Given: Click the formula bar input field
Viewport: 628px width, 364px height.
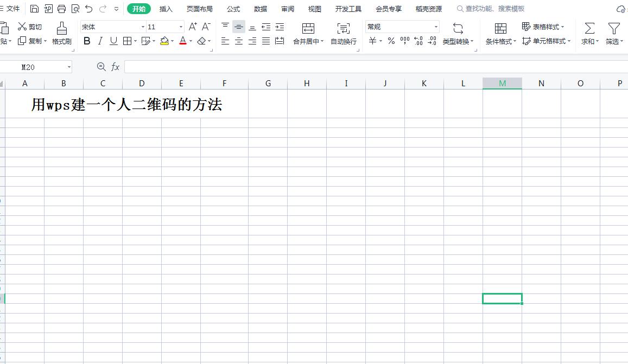Looking at the screenshot, I should tap(376, 67).
